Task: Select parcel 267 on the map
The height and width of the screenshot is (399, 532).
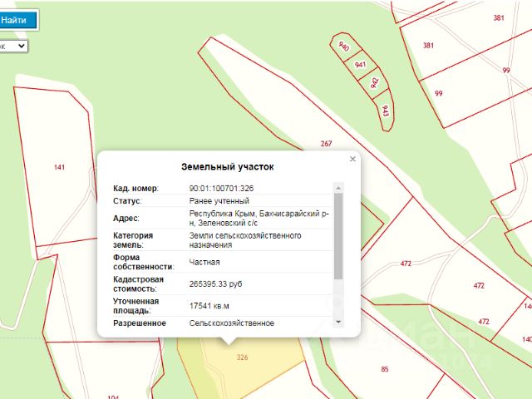Action: (x=326, y=144)
